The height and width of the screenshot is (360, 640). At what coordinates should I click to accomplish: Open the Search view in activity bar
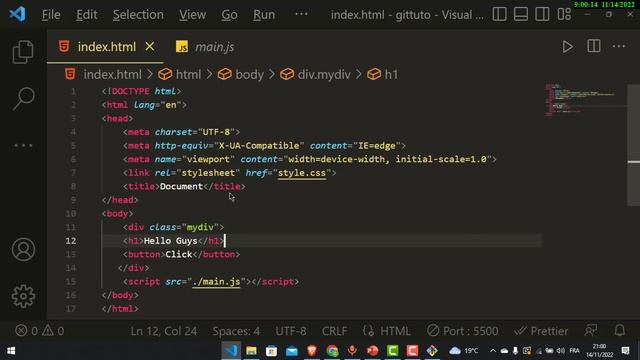pyautogui.click(x=23, y=98)
